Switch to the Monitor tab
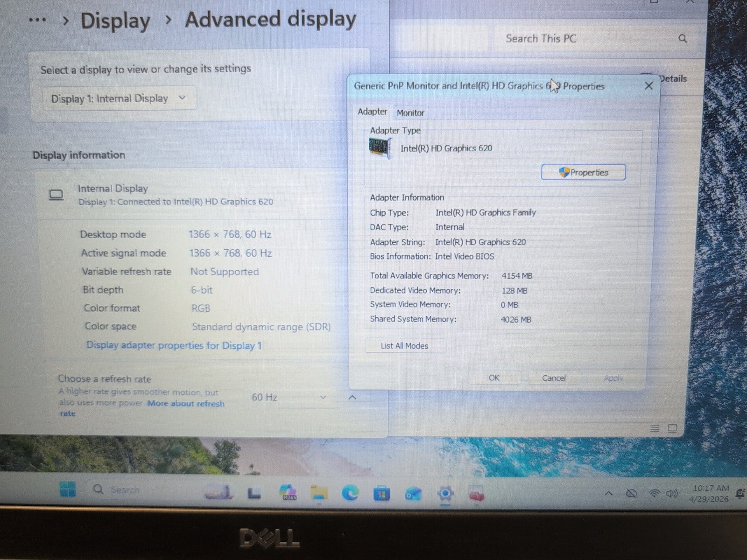Viewport: 747px width, 560px height. click(x=410, y=112)
